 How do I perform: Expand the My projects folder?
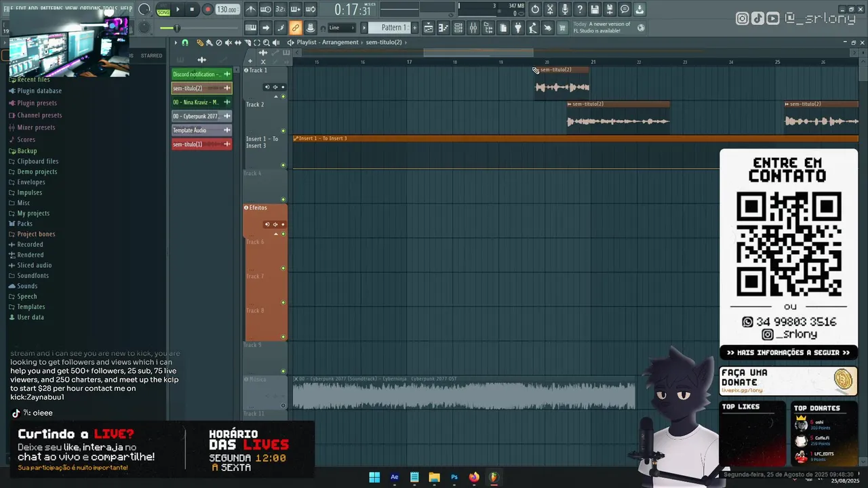(x=28, y=213)
